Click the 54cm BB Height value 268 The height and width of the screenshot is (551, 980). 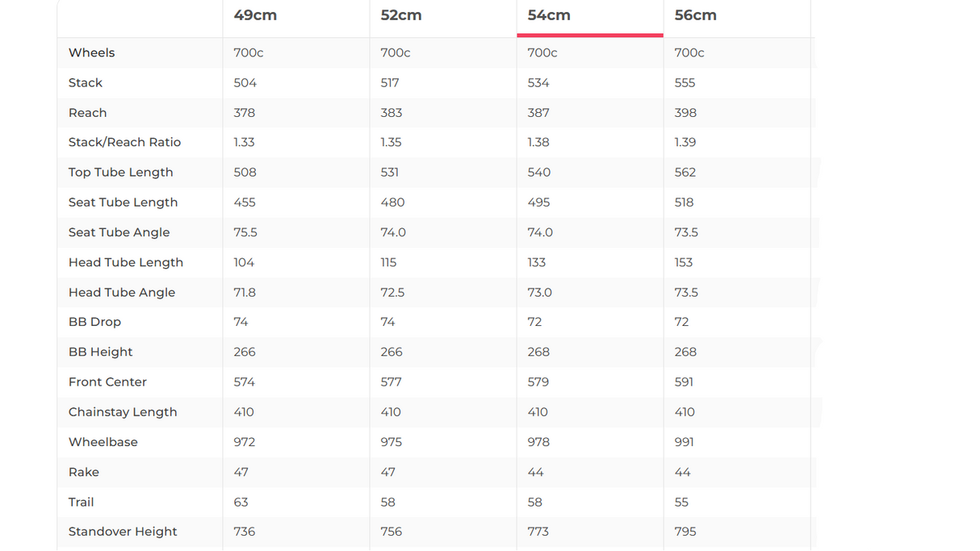(x=538, y=352)
